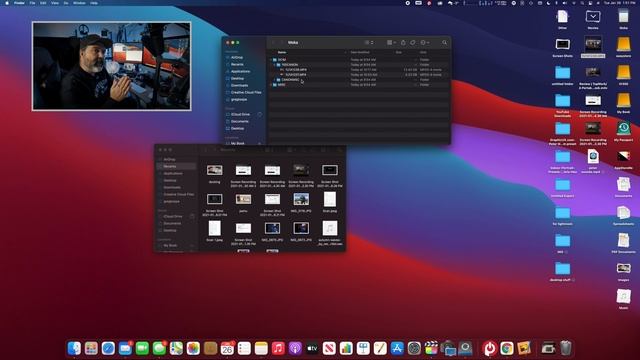The width and height of the screenshot is (640, 360).
Task: Open Podcasts from the Dock
Action: pos(295,348)
